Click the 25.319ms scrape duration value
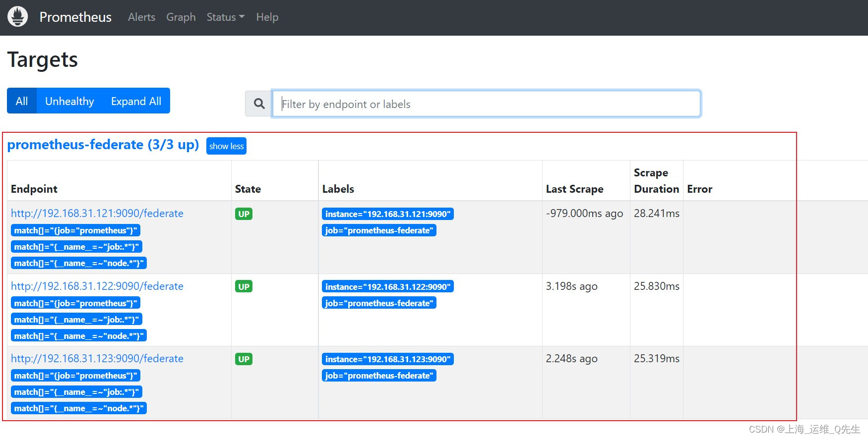The image size is (868, 439). (x=657, y=359)
